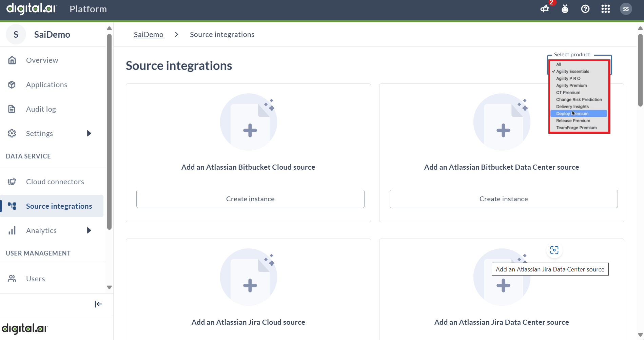Open the apps grid launcher
Screen dimensions: 644x340
606,9
